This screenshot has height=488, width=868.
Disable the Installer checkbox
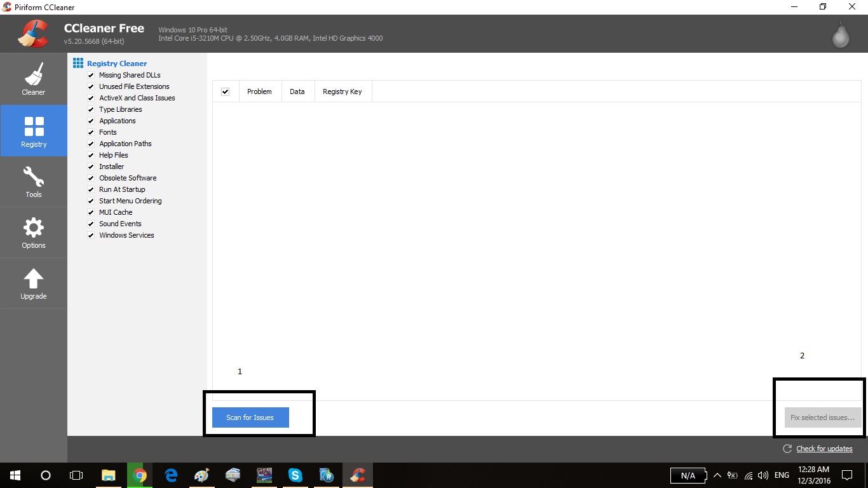(91, 166)
